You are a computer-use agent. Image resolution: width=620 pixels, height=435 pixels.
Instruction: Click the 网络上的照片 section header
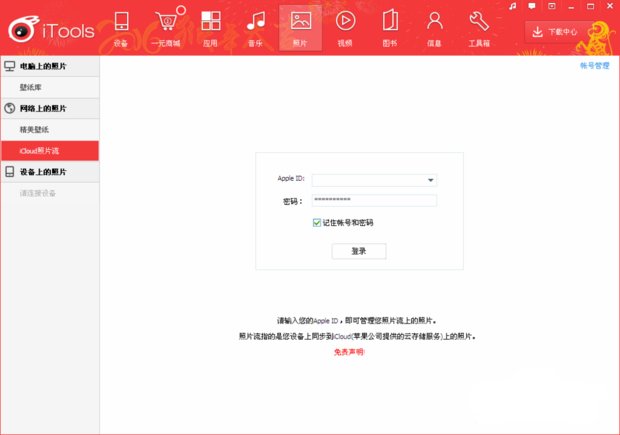pyautogui.click(x=50, y=108)
